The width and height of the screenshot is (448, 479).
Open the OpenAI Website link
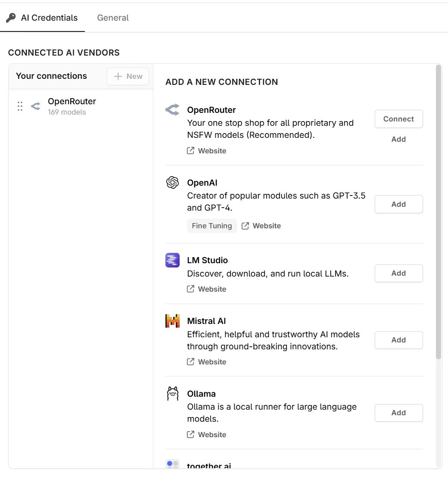pos(261,226)
